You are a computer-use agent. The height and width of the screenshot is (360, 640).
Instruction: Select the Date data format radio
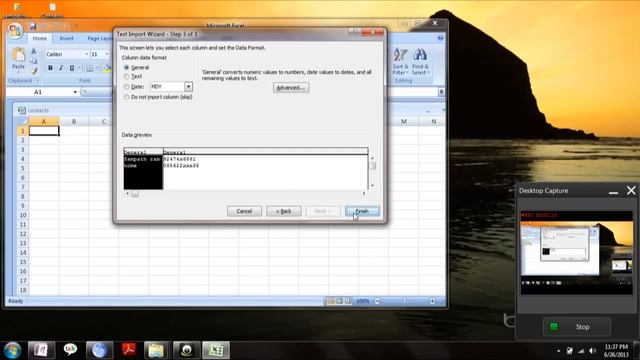click(127, 87)
